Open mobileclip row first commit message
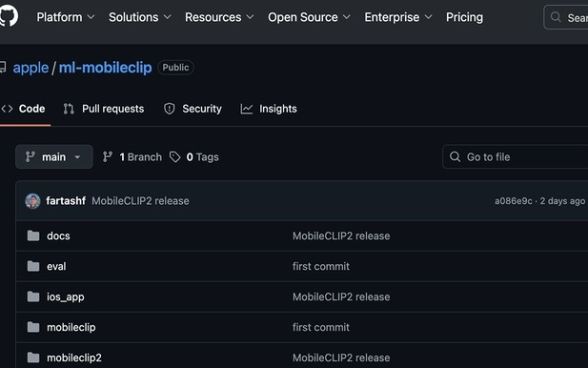588x368 pixels. pos(321,327)
